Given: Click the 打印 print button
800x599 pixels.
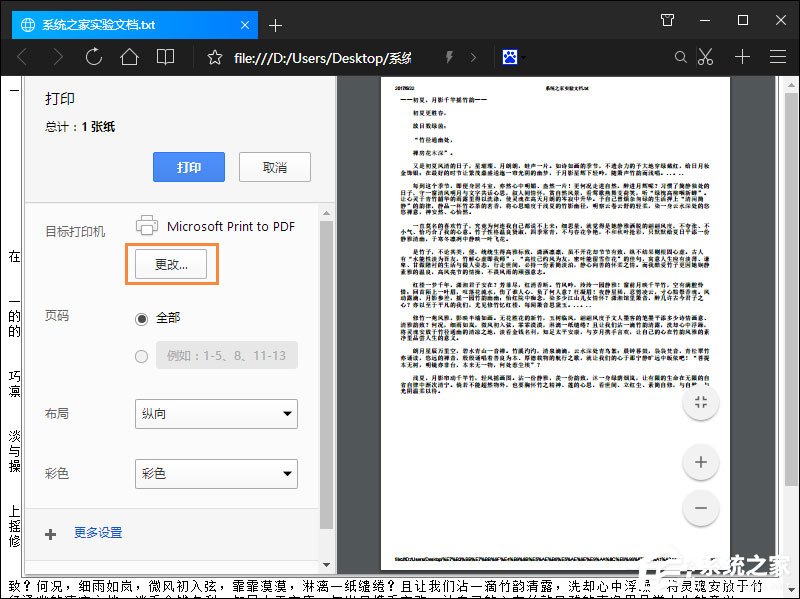Looking at the screenshot, I should pos(189,168).
